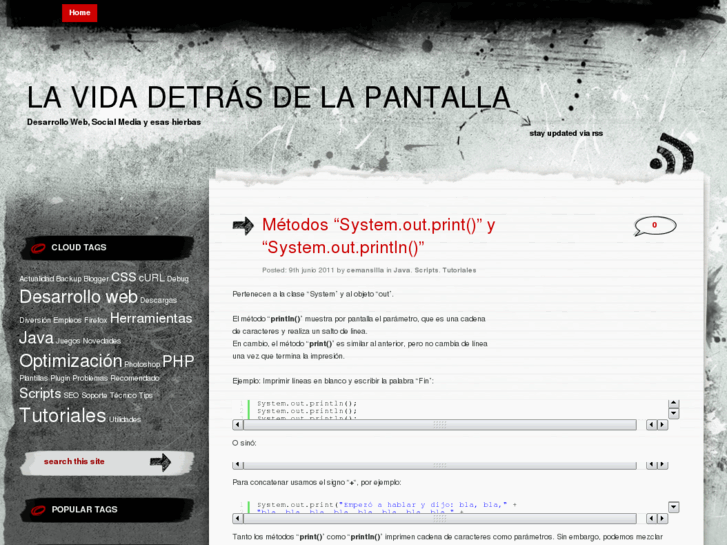Open 'Java' category in post metadata
Viewport: 727px width, 545px height.
click(x=402, y=270)
